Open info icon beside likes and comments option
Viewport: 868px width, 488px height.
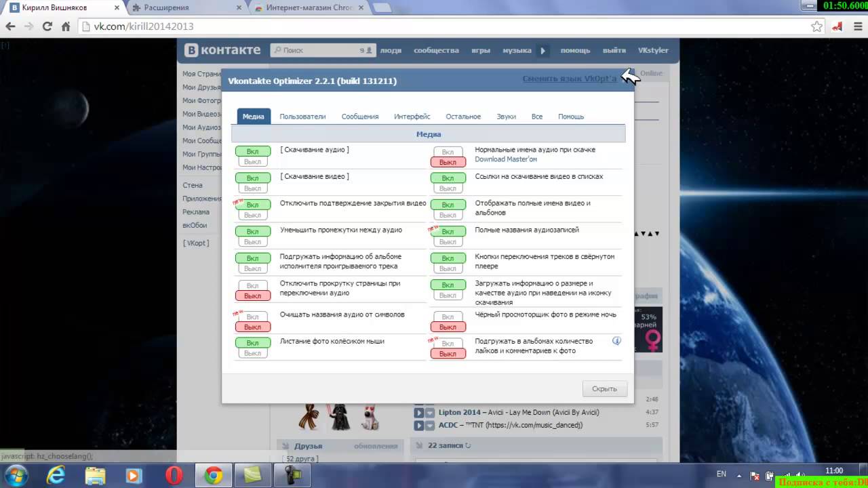pyautogui.click(x=616, y=341)
